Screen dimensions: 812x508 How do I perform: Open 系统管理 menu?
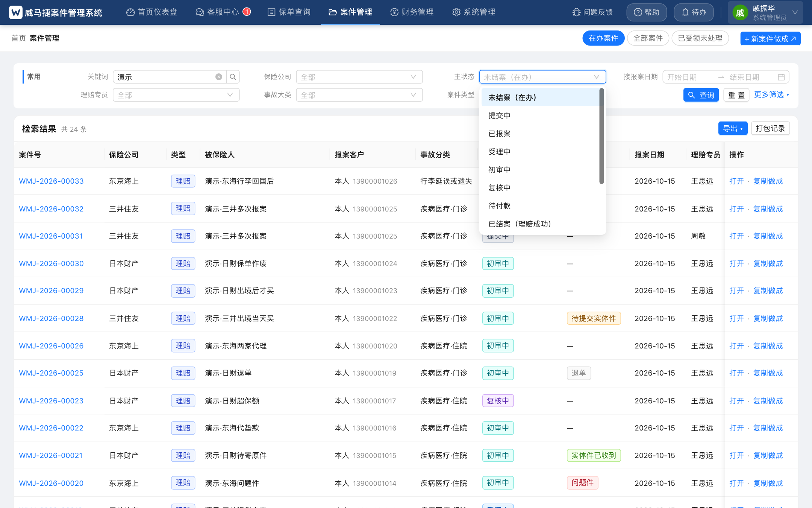click(x=474, y=12)
